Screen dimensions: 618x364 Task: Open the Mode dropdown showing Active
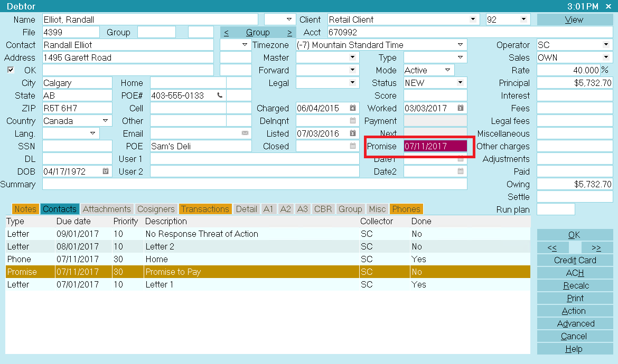click(x=448, y=70)
